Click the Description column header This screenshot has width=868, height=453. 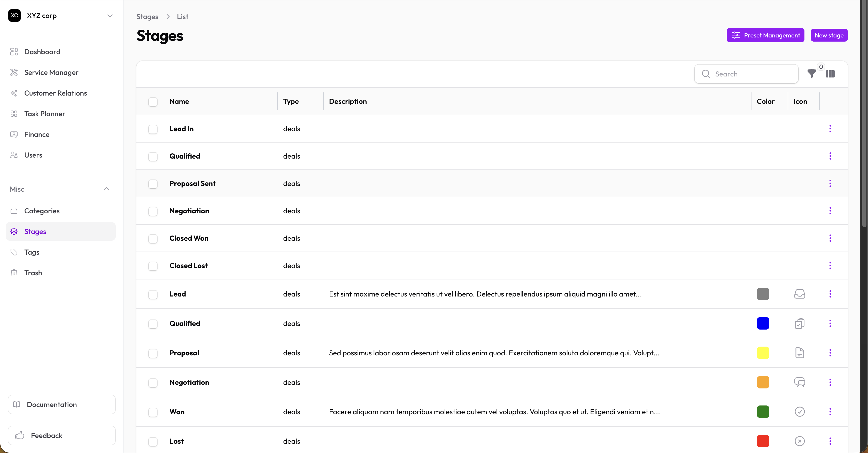[x=348, y=101]
